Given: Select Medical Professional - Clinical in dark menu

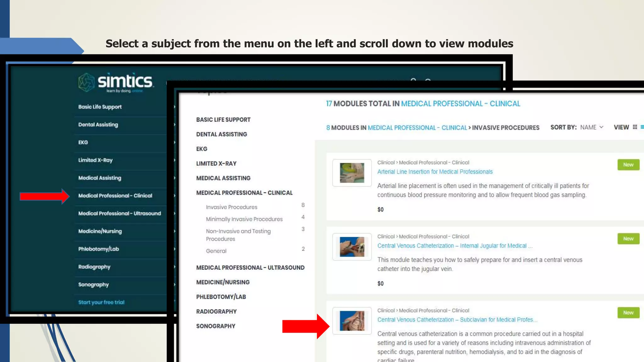Looking at the screenshot, I should coord(115,196).
